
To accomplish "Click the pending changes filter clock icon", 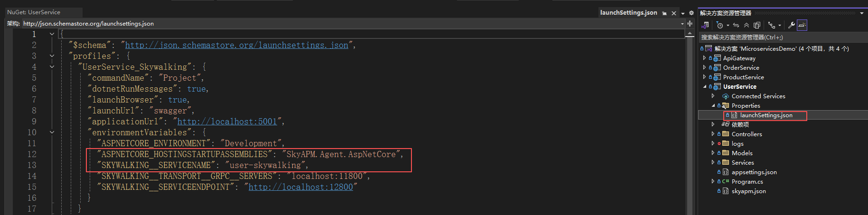I will point(720,25).
